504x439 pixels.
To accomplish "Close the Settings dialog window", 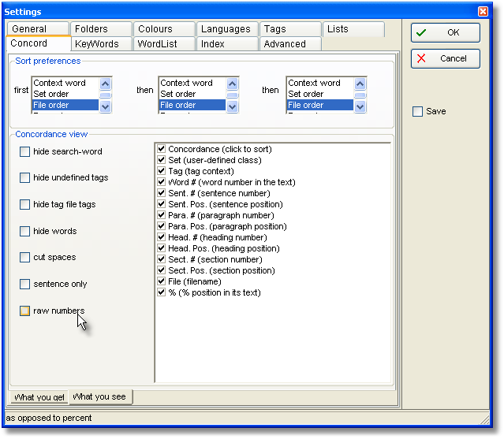I will (483, 12).
